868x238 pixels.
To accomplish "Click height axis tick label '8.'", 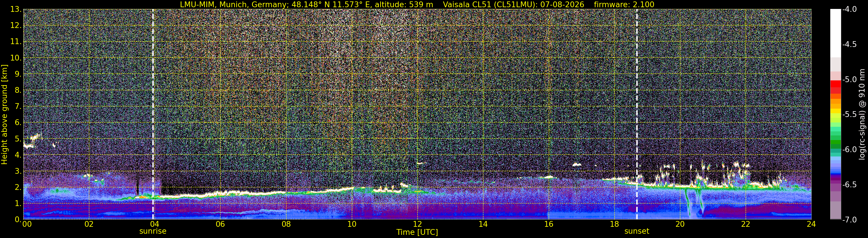I will (x=18, y=90).
